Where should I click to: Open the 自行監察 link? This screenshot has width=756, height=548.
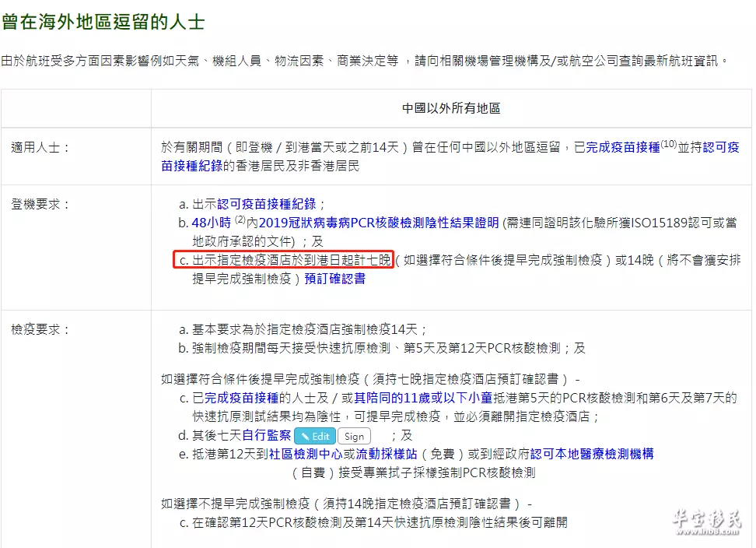(266, 436)
